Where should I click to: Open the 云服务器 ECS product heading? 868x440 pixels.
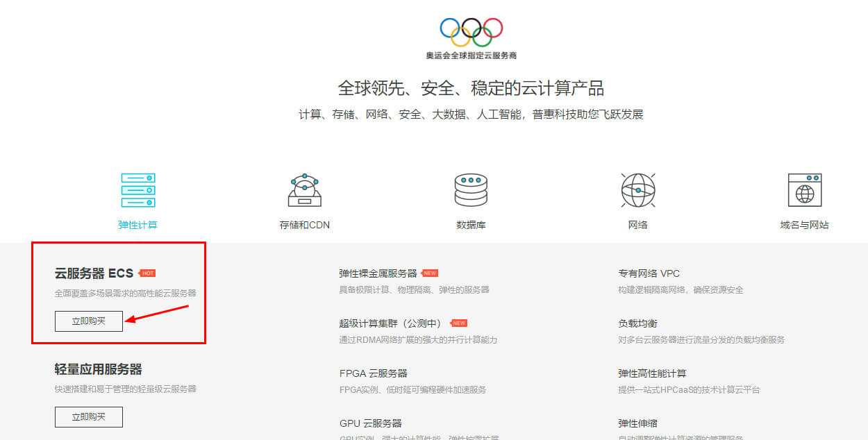coord(94,273)
